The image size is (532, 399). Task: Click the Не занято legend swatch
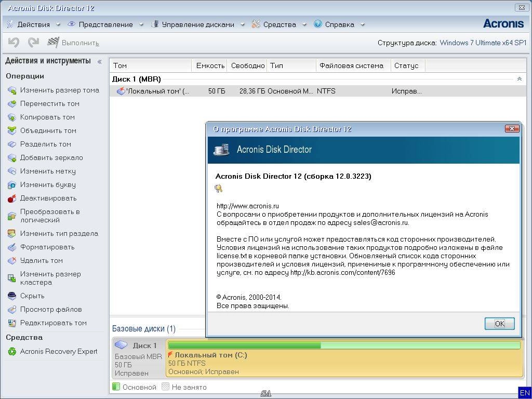pos(165,387)
